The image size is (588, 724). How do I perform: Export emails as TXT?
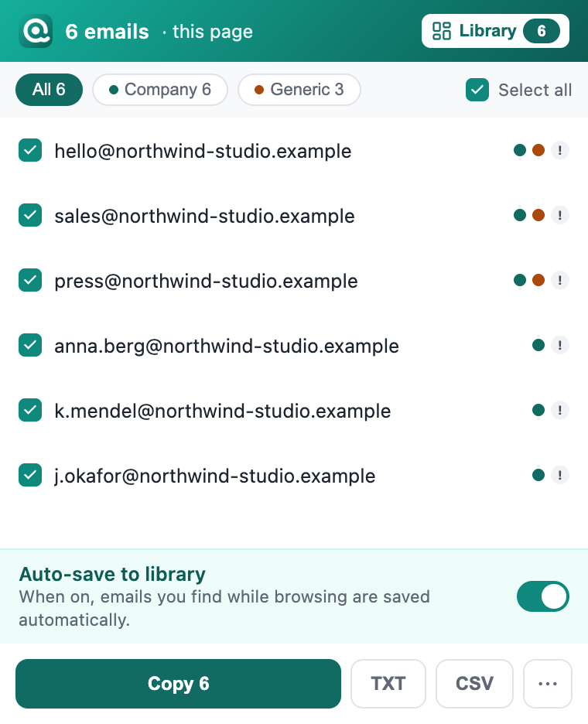pos(388,684)
